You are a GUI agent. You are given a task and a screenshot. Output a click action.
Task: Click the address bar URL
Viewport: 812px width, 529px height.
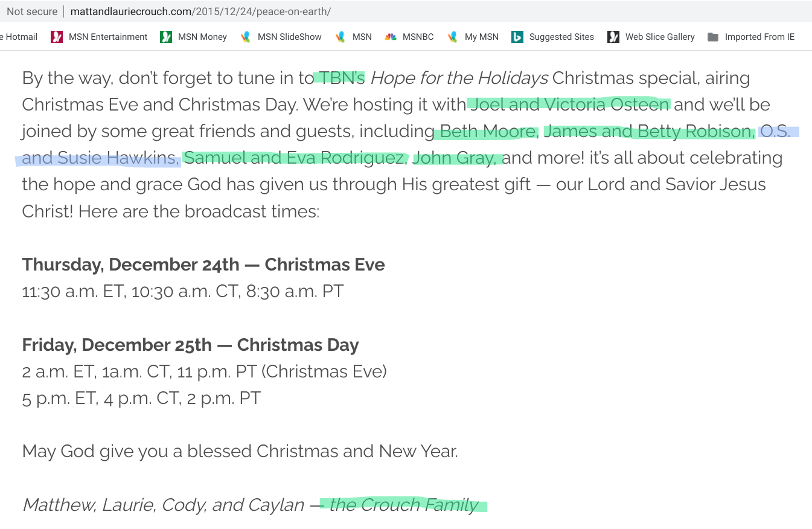pos(200,11)
